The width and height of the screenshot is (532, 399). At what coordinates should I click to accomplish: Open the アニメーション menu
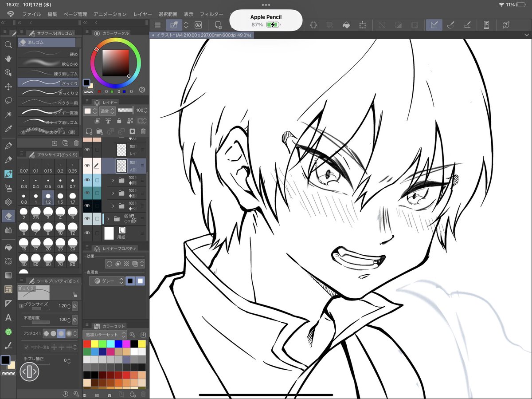110,14
